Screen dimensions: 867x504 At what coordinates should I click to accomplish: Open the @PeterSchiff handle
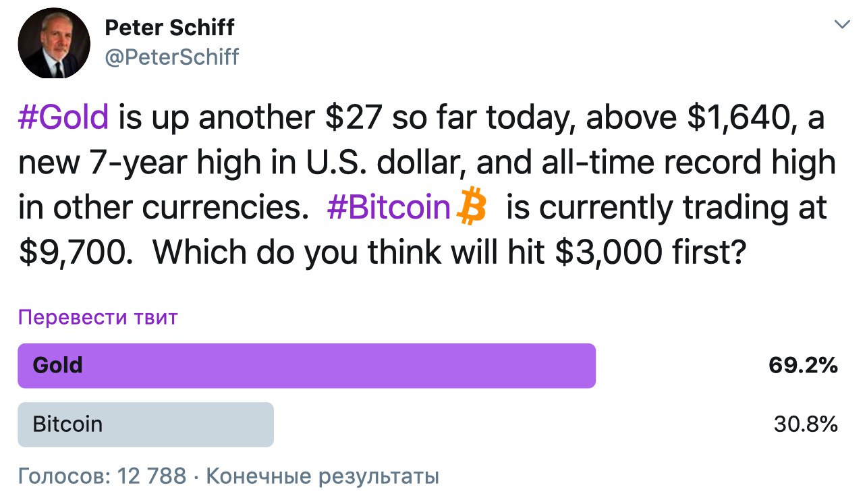(x=172, y=57)
